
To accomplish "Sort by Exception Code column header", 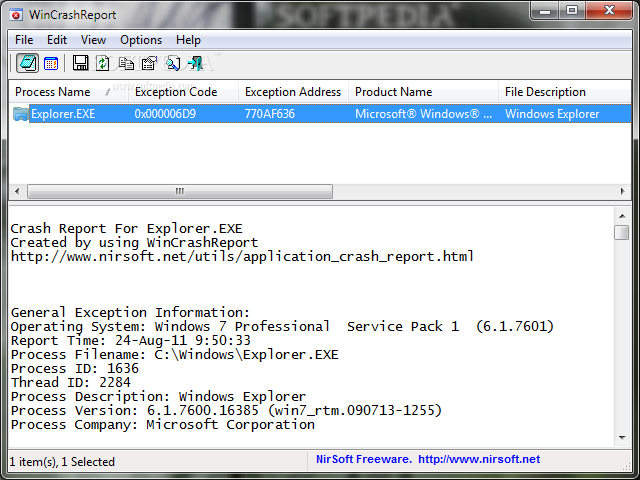I will 183,92.
